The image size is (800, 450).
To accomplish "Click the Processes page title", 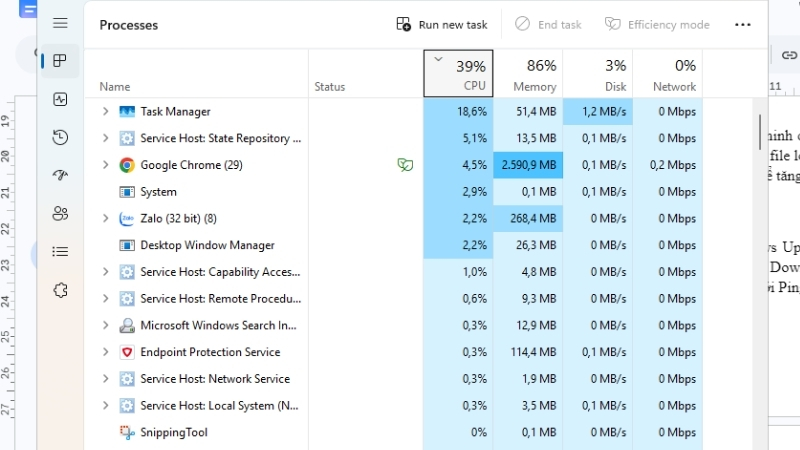I will [x=129, y=25].
